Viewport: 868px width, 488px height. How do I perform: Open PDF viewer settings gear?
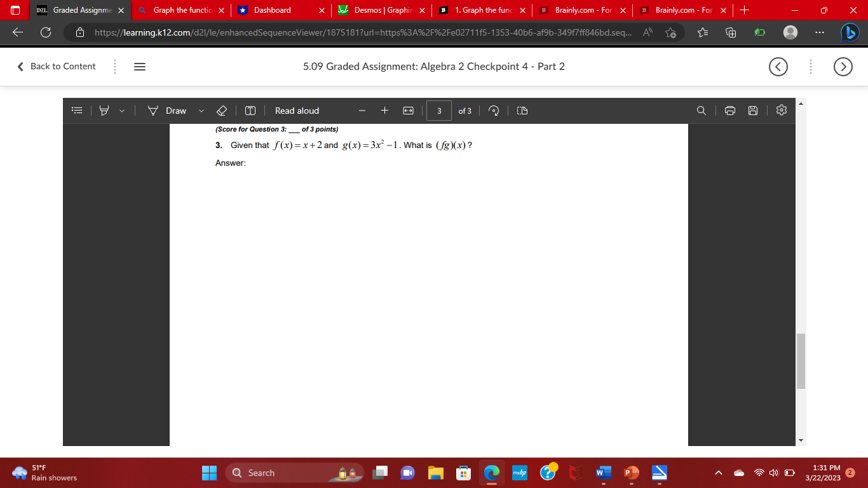781,111
